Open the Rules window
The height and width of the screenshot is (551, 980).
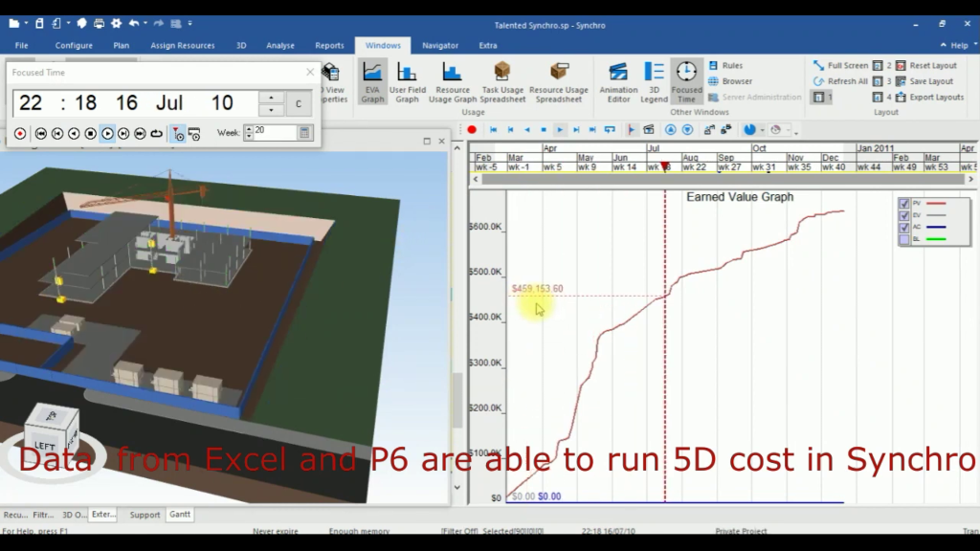pyautogui.click(x=725, y=66)
